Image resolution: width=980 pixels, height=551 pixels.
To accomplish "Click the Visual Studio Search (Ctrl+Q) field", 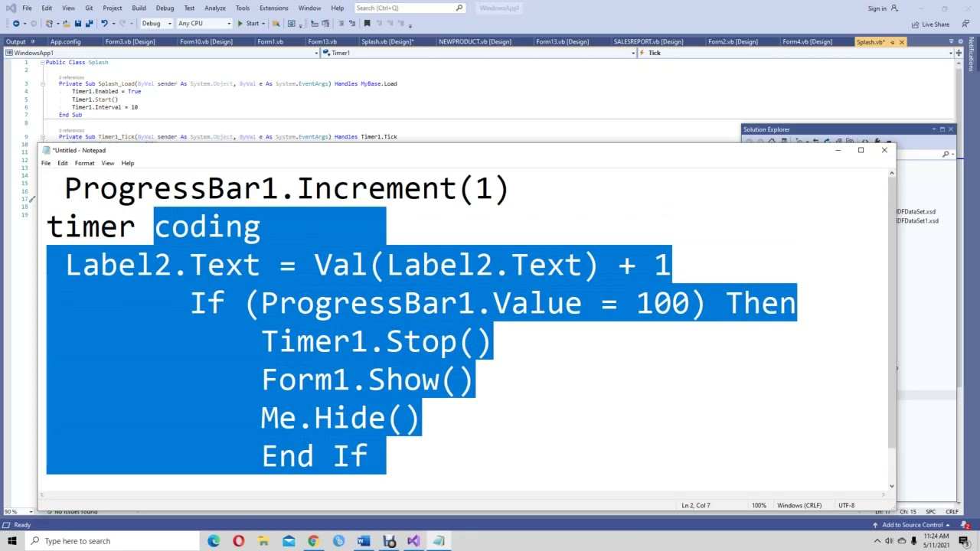I will [x=410, y=8].
